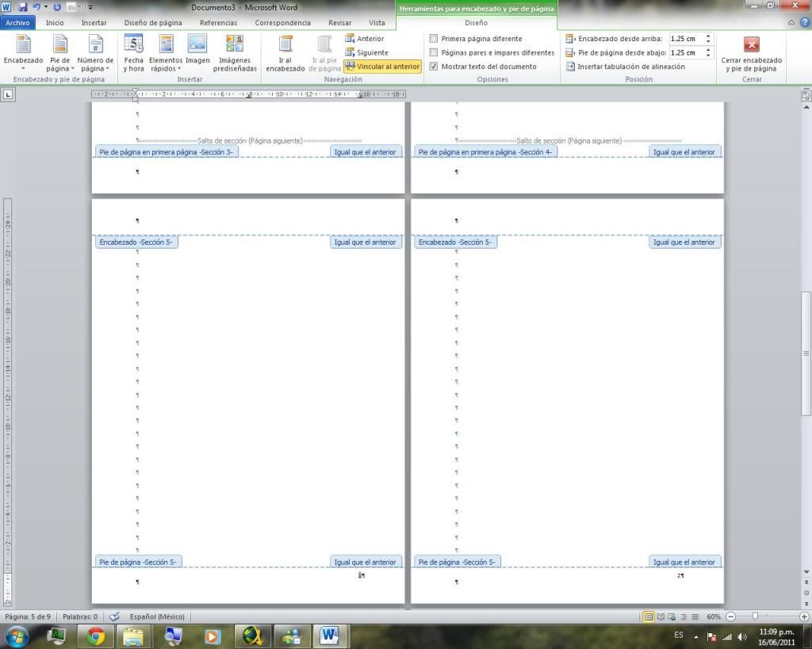Switch to Print Layout view icon

tap(648, 617)
